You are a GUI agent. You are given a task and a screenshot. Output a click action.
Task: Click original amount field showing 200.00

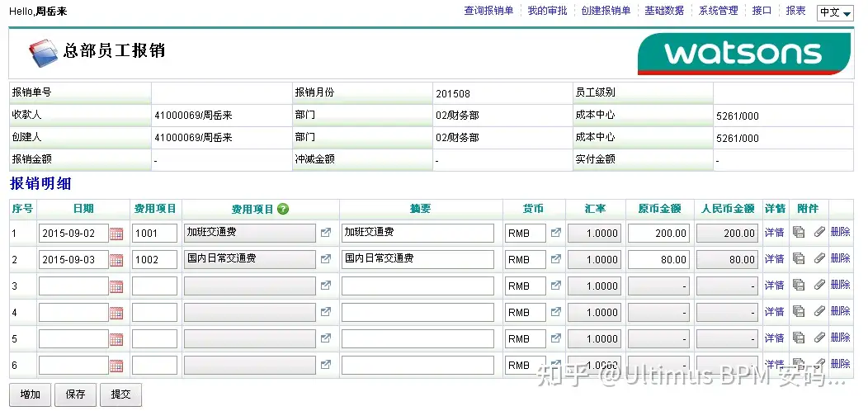tap(658, 234)
